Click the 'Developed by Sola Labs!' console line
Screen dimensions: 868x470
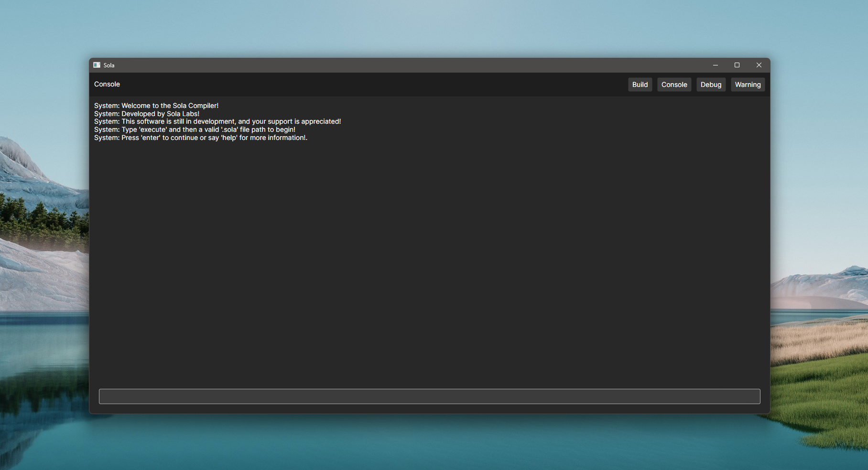coord(146,114)
